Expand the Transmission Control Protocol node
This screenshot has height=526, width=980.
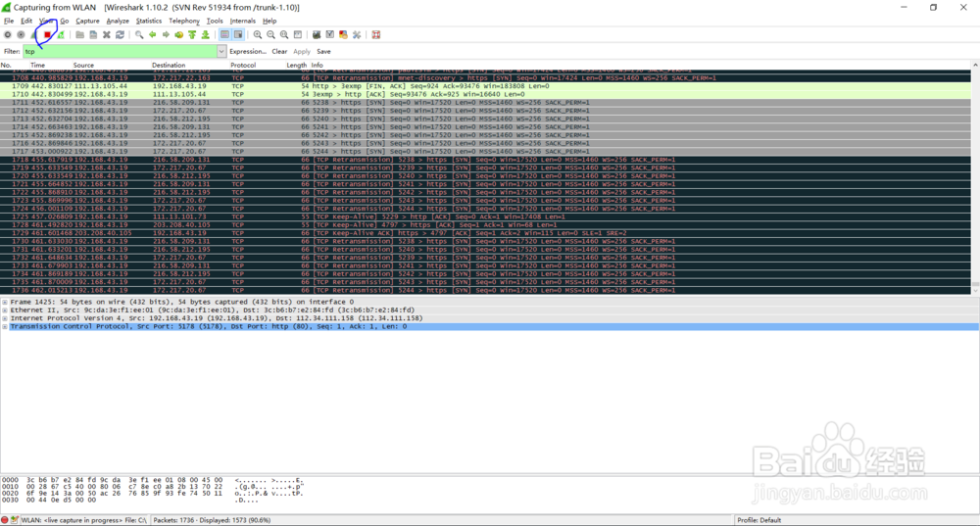5,326
